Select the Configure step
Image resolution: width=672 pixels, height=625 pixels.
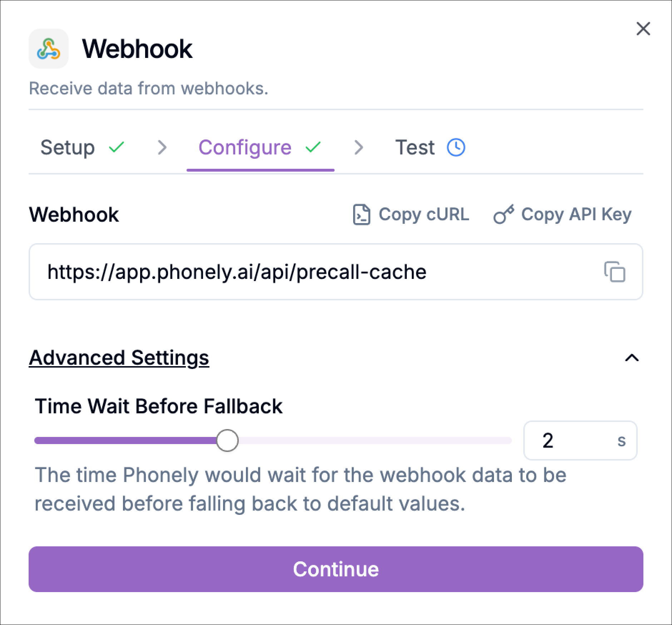pyautogui.click(x=245, y=147)
